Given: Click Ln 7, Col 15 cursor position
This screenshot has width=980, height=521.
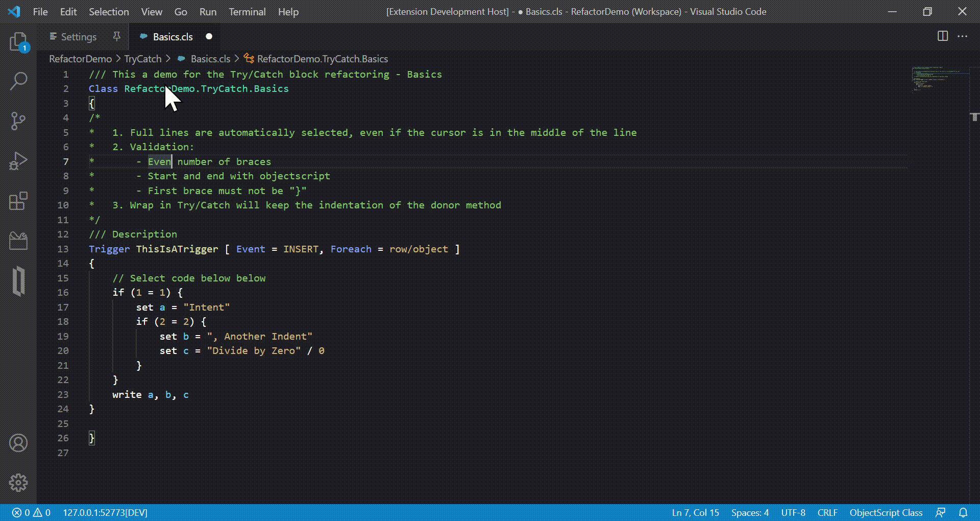Looking at the screenshot, I should (x=695, y=512).
